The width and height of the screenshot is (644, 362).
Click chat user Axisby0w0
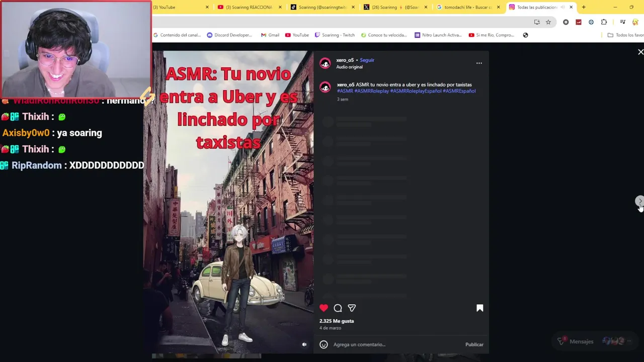[x=26, y=133]
